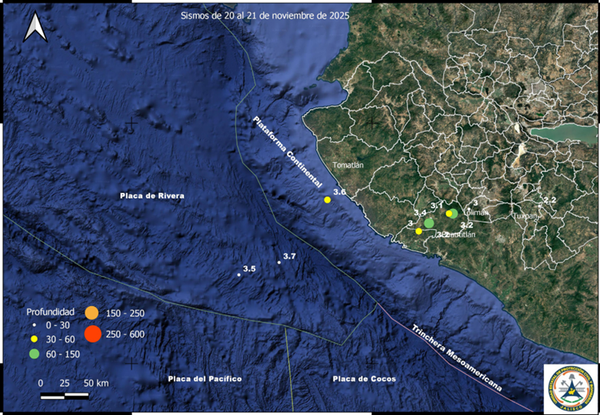Click the 'Trinchera Mesoamericana' label
Viewport: 600px width, 415px height.
(457, 358)
